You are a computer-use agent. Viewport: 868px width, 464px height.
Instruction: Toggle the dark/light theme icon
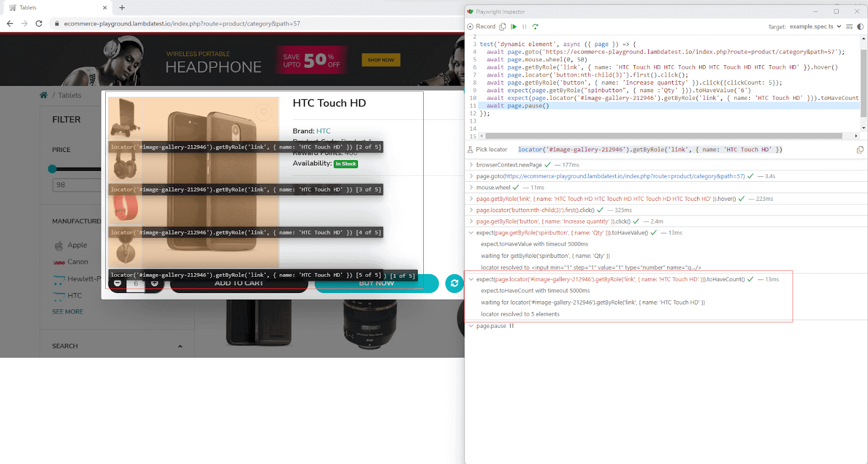[860, 27]
